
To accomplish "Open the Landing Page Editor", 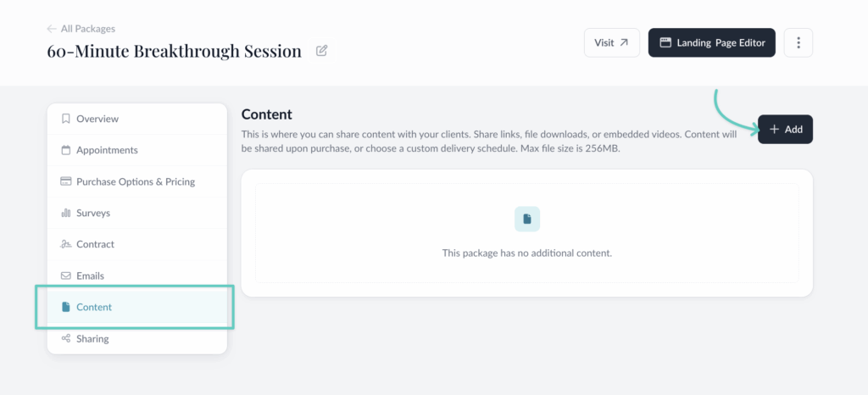I will tap(712, 43).
